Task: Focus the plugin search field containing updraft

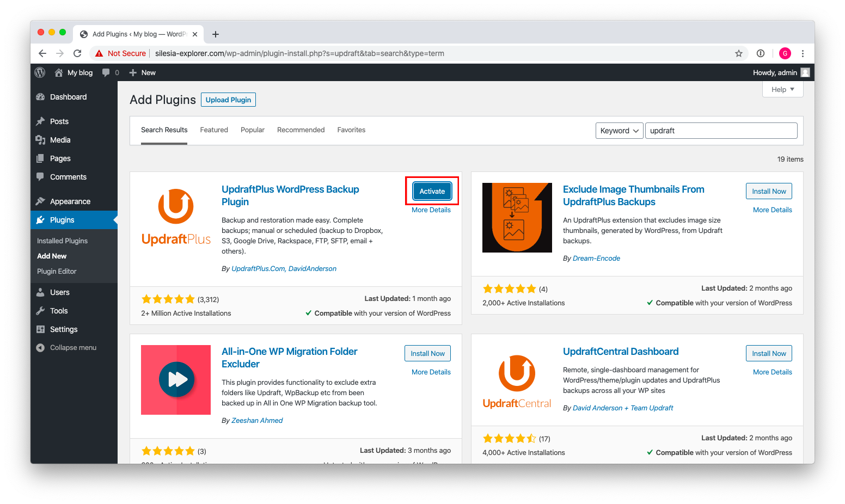Action: pos(721,131)
